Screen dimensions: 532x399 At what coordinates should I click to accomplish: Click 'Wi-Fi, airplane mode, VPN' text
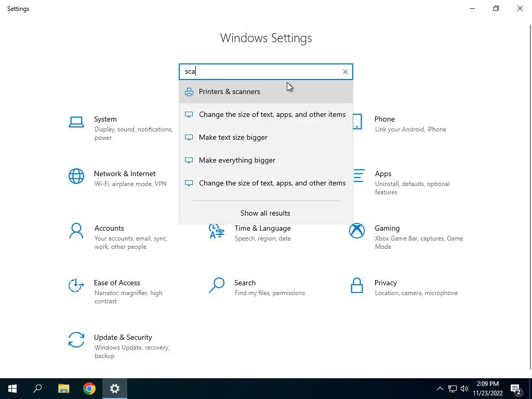(x=130, y=184)
